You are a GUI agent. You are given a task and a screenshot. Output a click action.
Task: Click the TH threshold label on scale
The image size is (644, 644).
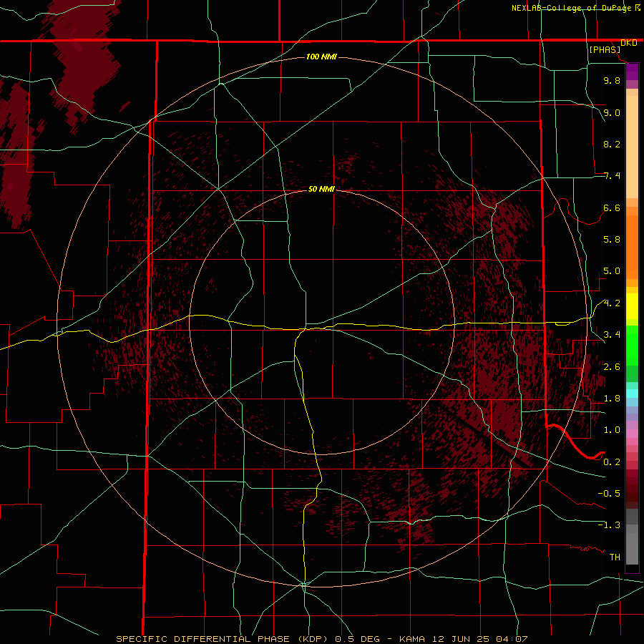(x=615, y=557)
